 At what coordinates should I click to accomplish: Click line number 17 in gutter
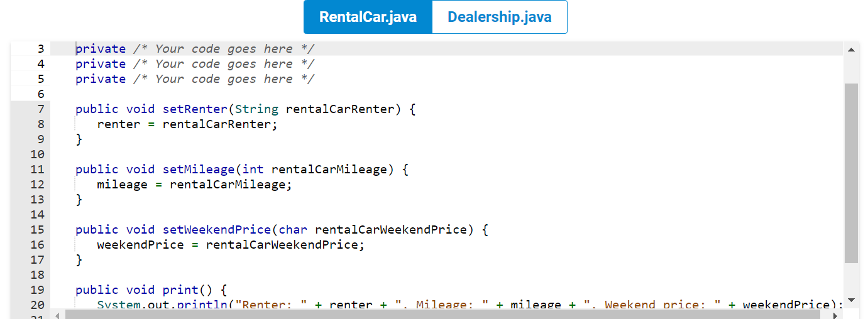[x=37, y=260]
